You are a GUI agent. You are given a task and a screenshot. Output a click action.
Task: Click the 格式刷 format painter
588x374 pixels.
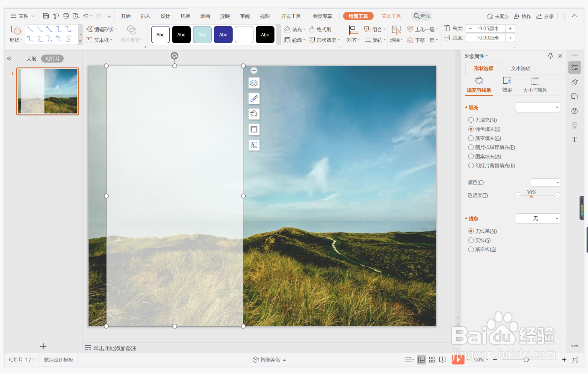tap(320, 29)
